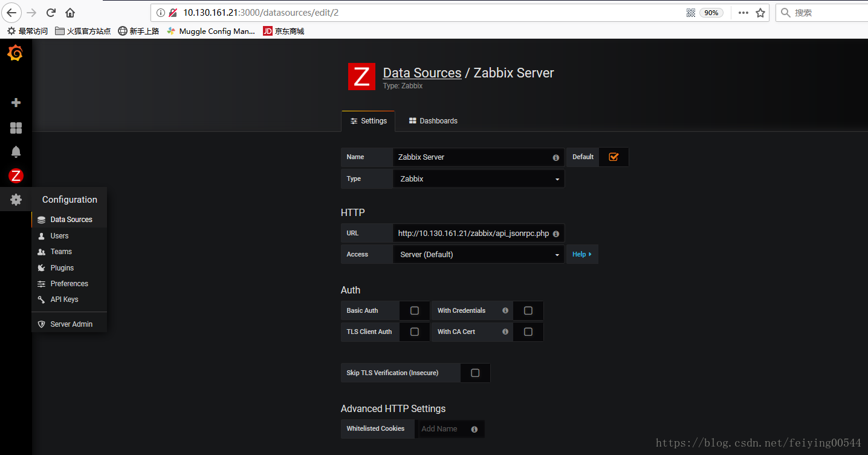This screenshot has height=455, width=868.
Task: Open the Alerting bell icon
Action: click(x=16, y=152)
